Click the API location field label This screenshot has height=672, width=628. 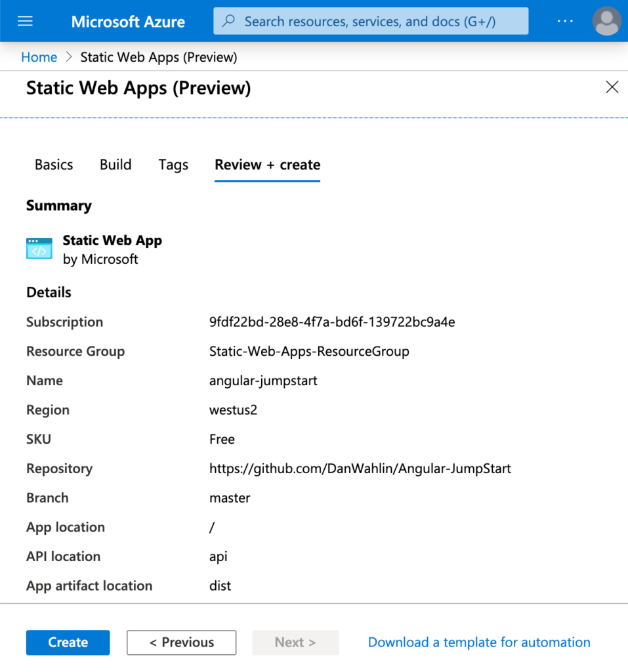pyautogui.click(x=64, y=556)
